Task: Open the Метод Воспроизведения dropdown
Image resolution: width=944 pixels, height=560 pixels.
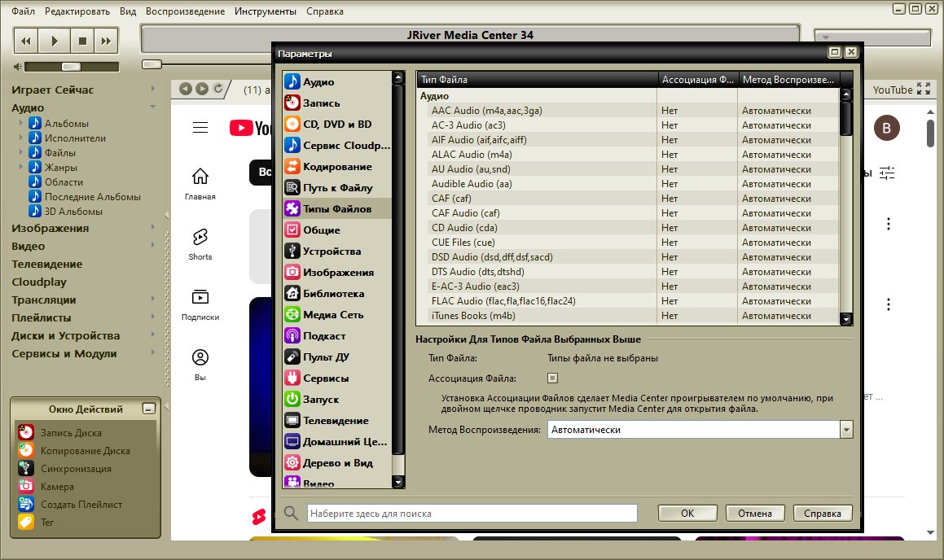Action: (x=845, y=430)
